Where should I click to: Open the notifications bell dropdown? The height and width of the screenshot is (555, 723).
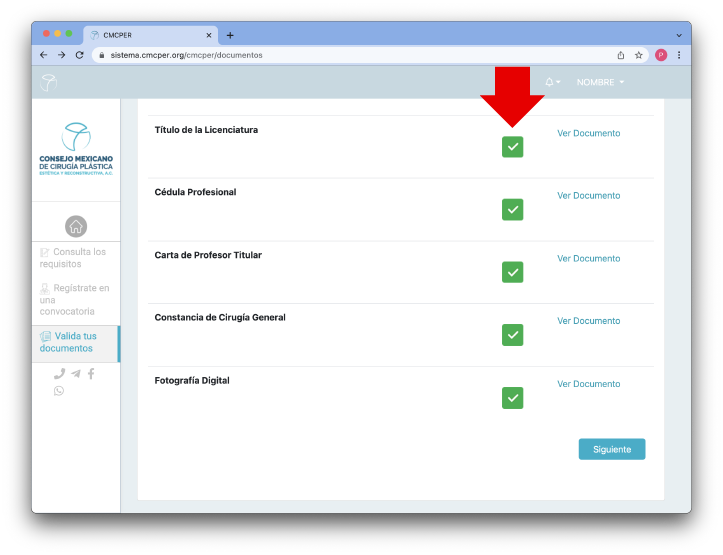tap(551, 82)
